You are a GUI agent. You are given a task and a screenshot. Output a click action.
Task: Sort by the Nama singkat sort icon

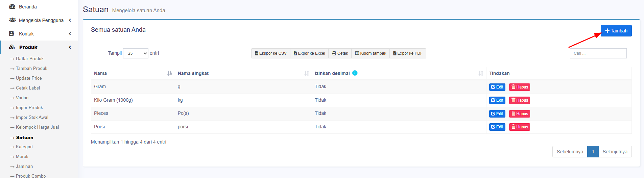tap(307, 73)
